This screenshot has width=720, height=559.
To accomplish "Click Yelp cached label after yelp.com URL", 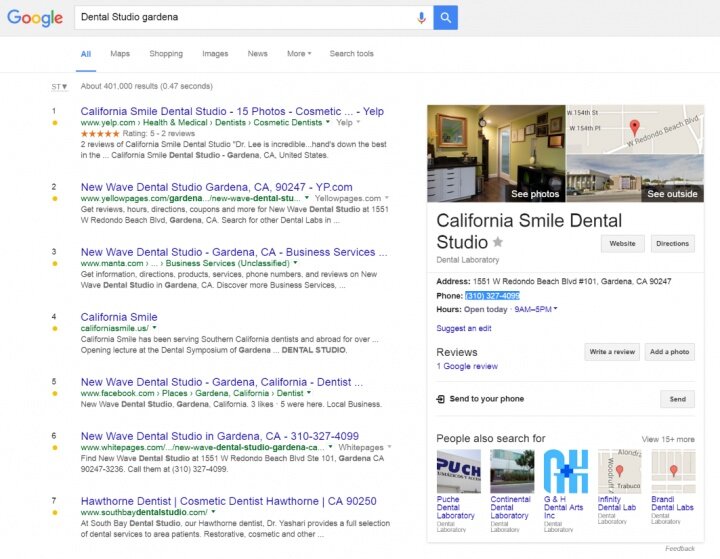I will pos(344,122).
